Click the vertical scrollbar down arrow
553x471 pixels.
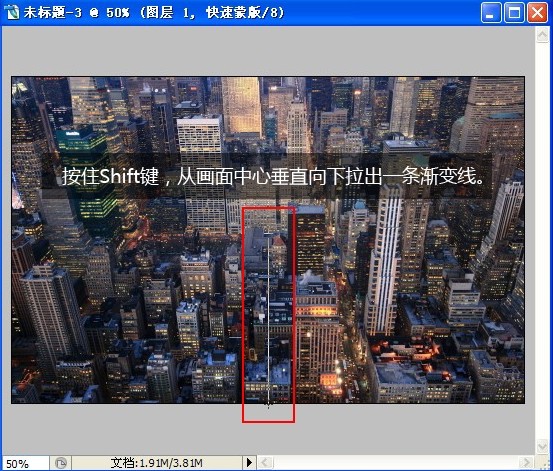click(542, 447)
